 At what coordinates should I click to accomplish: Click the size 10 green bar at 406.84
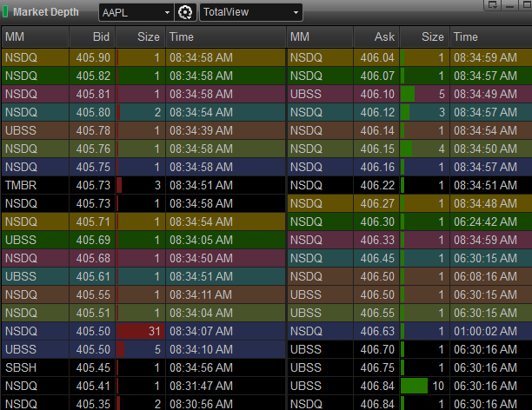coord(414,387)
